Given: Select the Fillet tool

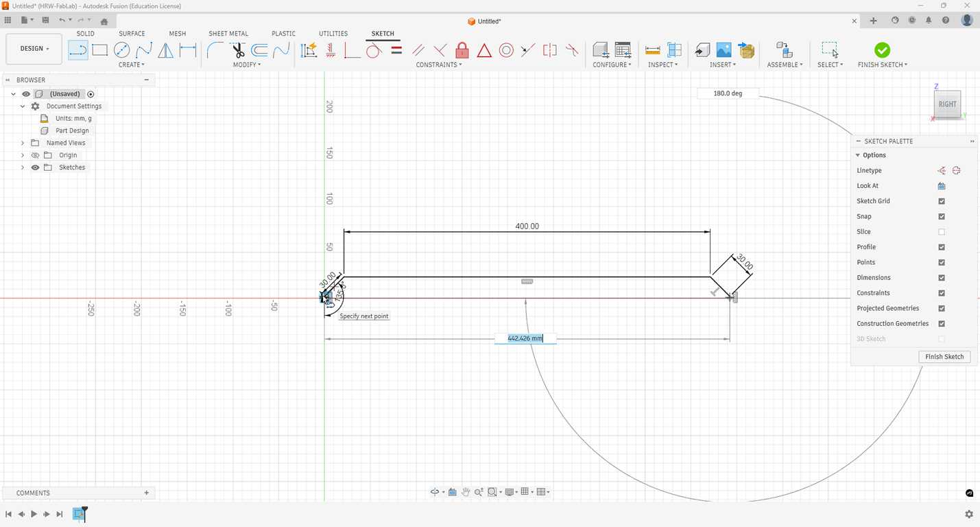Looking at the screenshot, I should pos(215,50).
